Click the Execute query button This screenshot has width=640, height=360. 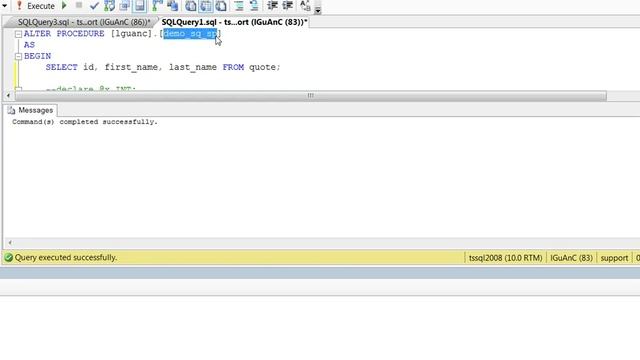pyautogui.click(x=36, y=6)
